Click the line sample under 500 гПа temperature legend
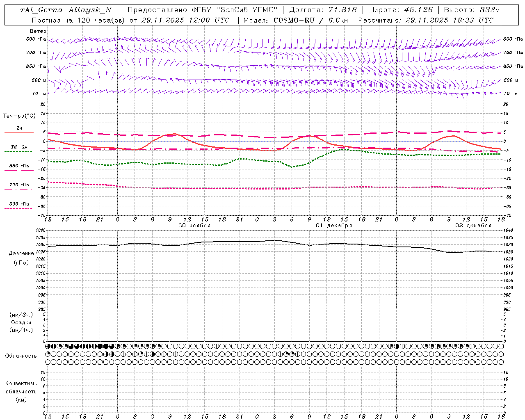 tap(18, 209)
